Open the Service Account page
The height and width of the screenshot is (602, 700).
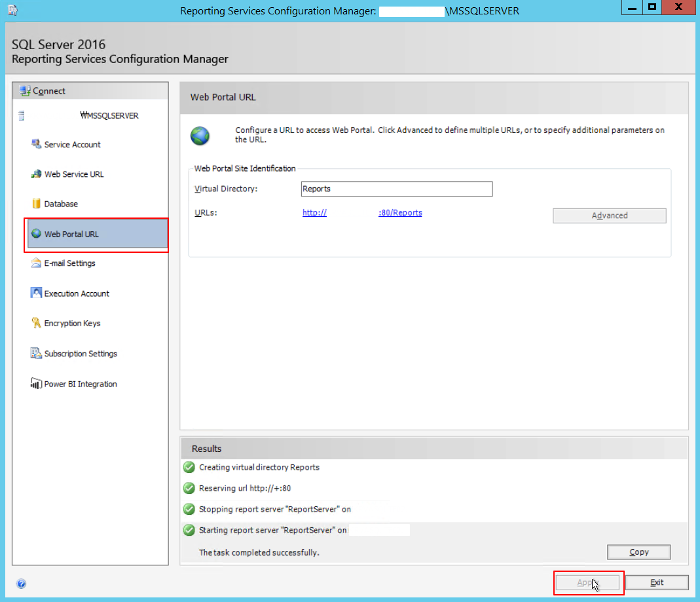pos(72,145)
